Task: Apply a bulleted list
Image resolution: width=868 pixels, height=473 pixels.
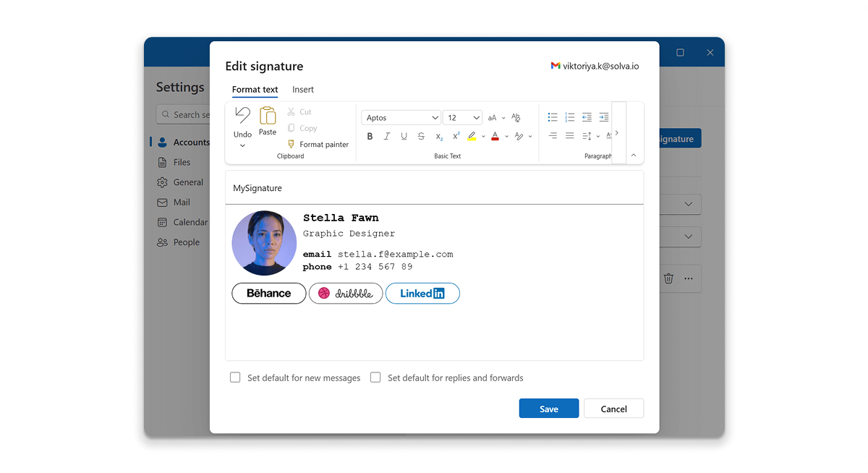Action: [x=553, y=116]
